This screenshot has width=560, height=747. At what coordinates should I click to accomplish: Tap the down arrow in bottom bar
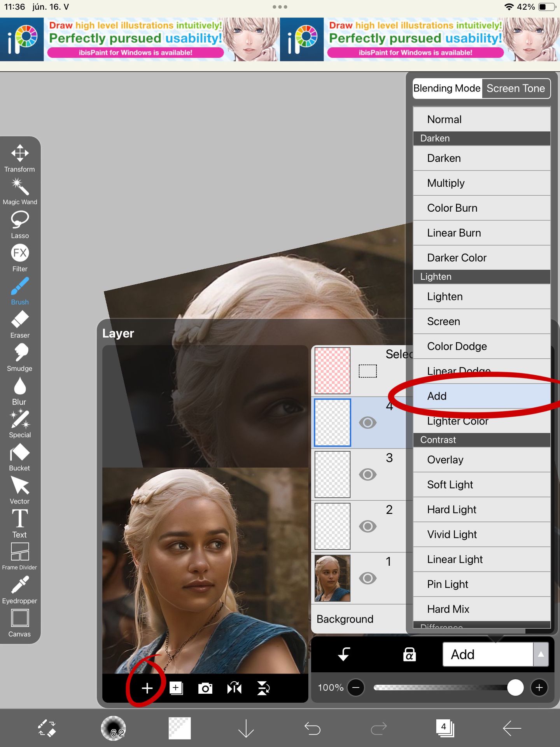(246, 728)
